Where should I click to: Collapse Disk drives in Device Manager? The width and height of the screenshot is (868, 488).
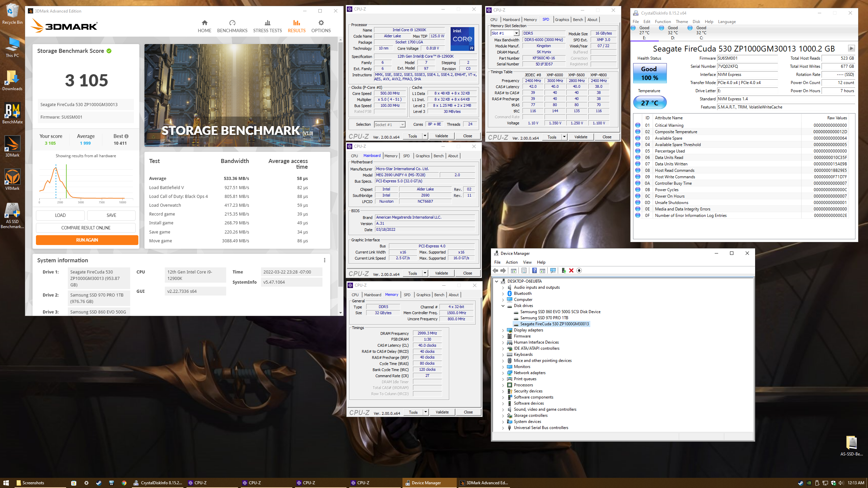(x=503, y=306)
